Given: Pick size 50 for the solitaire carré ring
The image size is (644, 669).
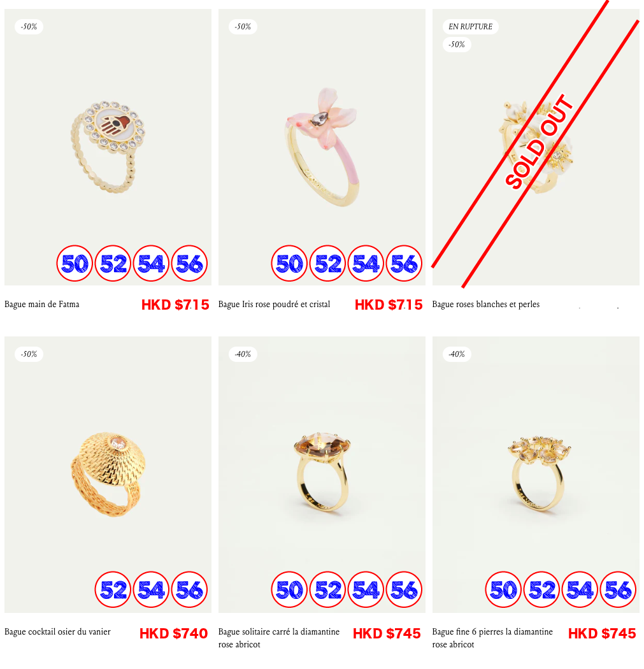Looking at the screenshot, I should point(289,589).
